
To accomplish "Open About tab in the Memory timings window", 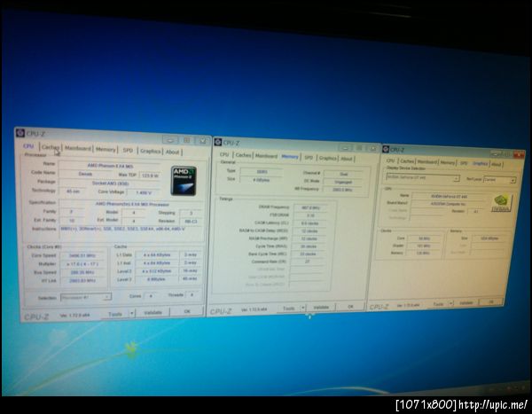I will click(347, 159).
